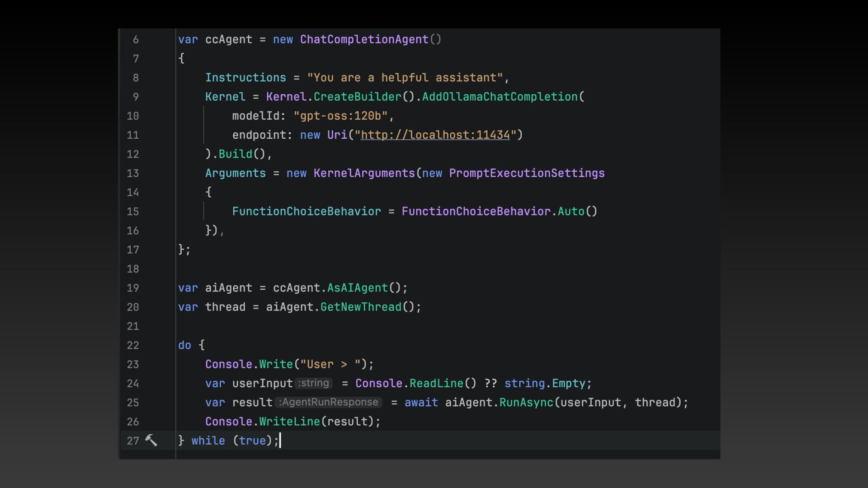Viewport: 868px width, 488px height.
Task: Click the RunAsync method name
Action: pyautogui.click(x=526, y=403)
